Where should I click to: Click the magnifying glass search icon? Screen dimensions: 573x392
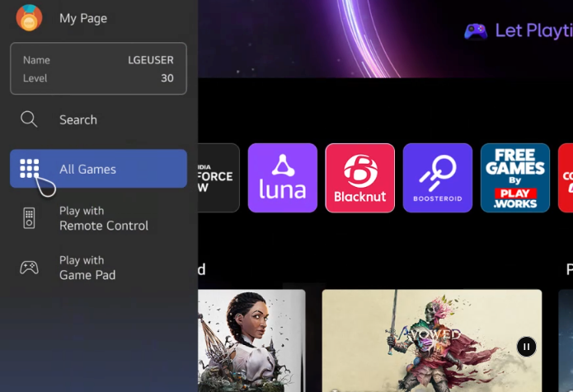pyautogui.click(x=29, y=119)
